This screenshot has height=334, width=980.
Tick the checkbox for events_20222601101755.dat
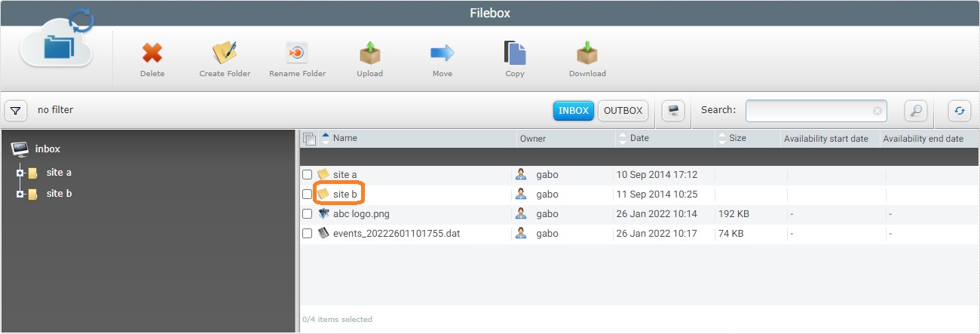coord(308,234)
